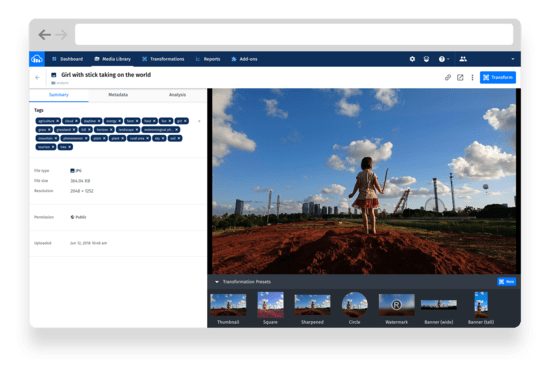The width and height of the screenshot is (550, 371).
Task: Clear all tags with the small x at the tags' right edge
Action: [199, 121]
